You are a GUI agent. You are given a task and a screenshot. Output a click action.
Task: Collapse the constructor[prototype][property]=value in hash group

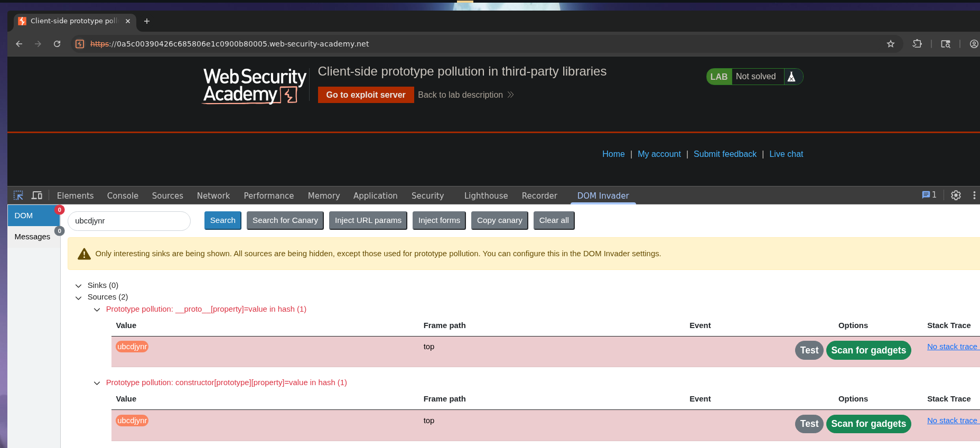tap(97, 383)
